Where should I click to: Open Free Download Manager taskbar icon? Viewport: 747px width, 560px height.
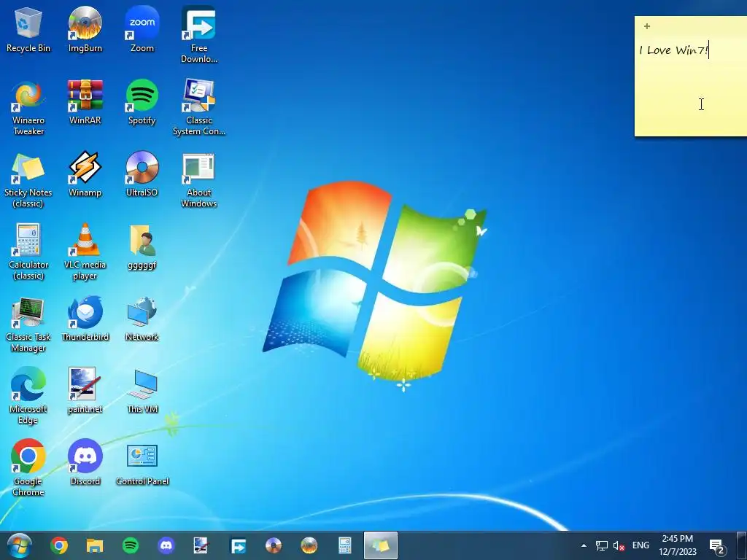[x=238, y=545]
